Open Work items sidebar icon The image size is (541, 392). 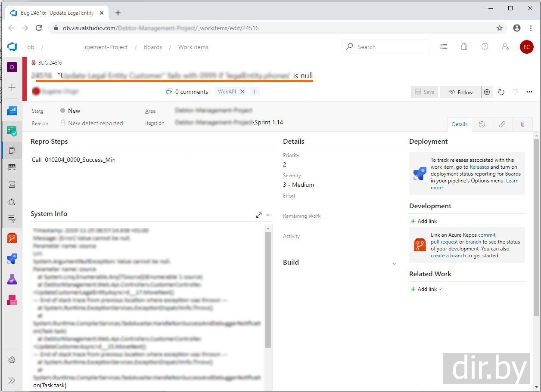[12, 150]
